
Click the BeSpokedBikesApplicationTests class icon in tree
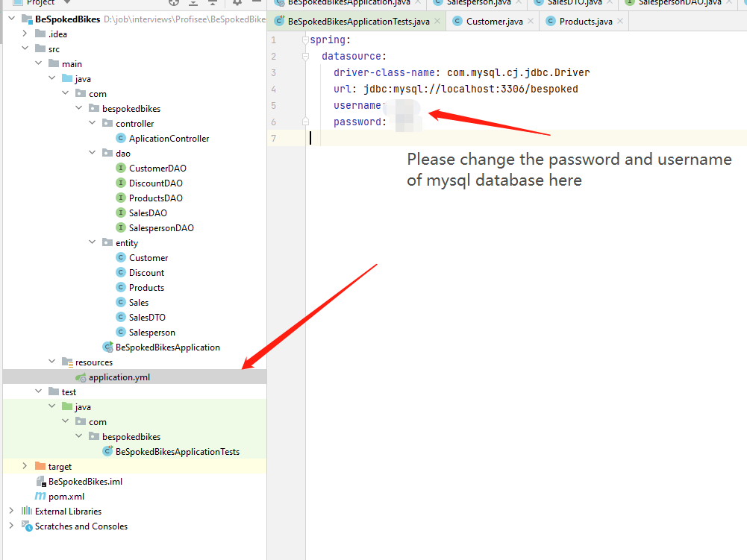(108, 451)
